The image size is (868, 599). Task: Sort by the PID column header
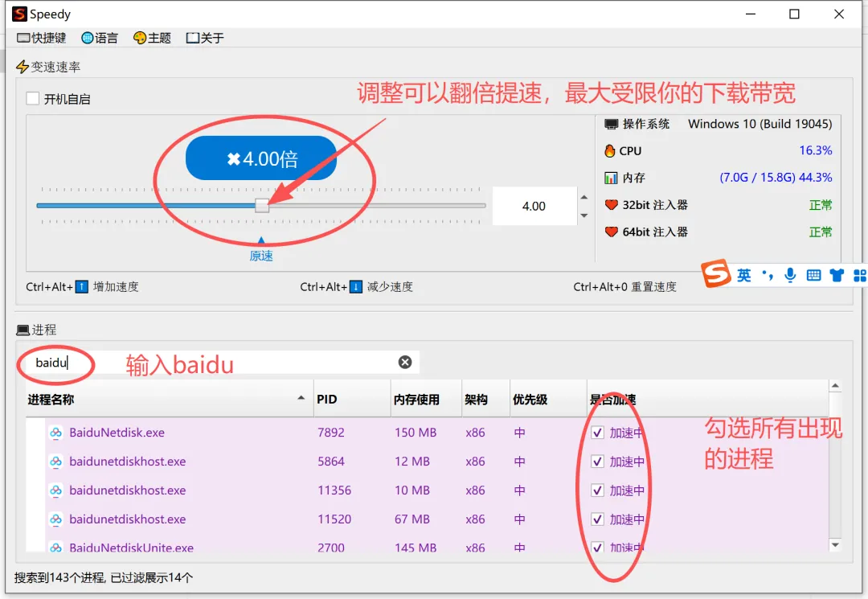352,399
